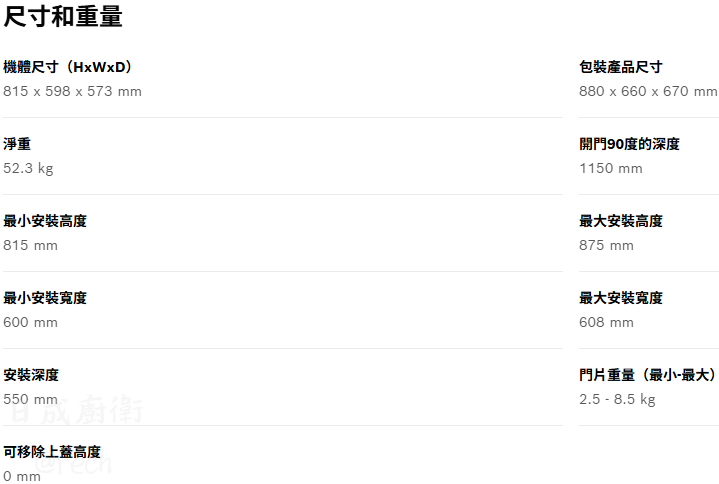Select the 淨重 label
This screenshot has height=484, width=719.
(x=17, y=144)
